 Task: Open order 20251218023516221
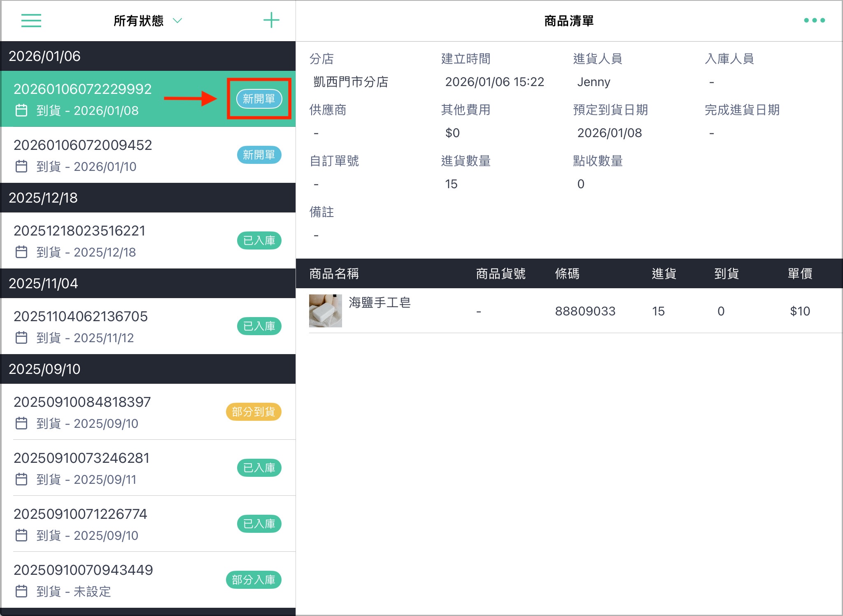[x=148, y=240]
